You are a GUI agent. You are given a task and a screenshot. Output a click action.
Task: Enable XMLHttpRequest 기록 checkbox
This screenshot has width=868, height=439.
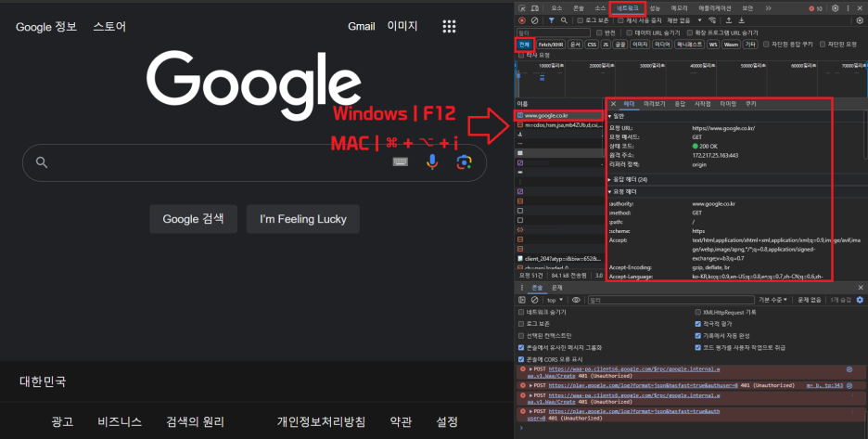click(697, 312)
